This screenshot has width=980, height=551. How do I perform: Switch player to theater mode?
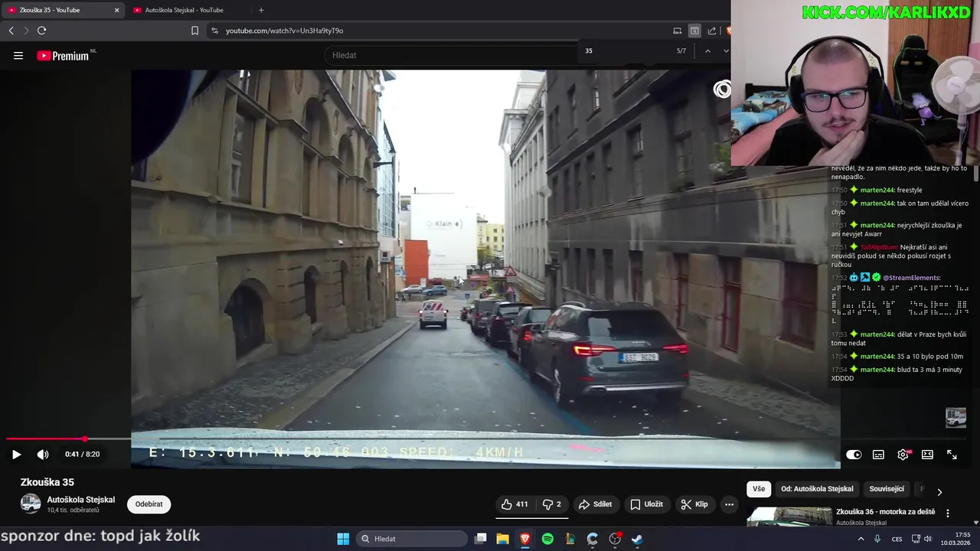(927, 455)
